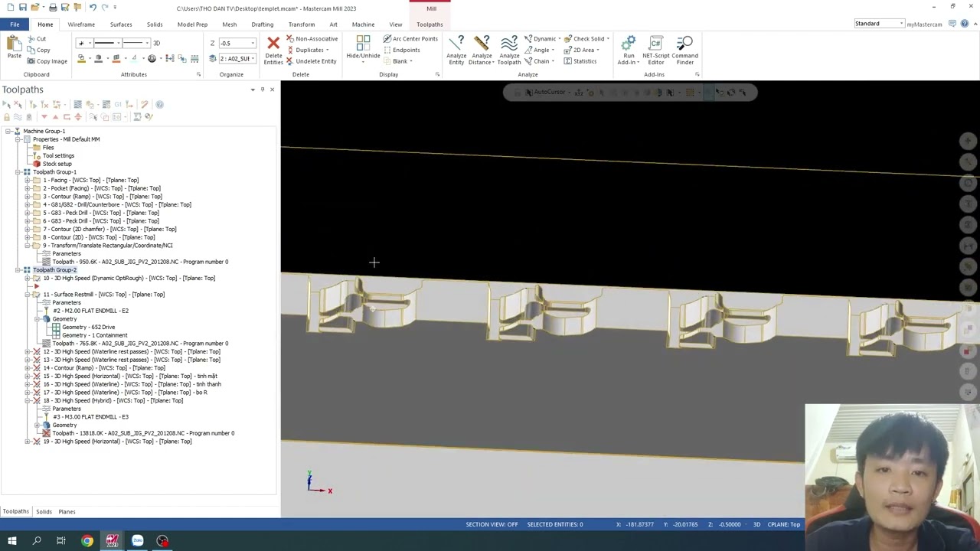Toggle operation 19 Horizontal folder icon
The image size is (980, 551).
(x=36, y=442)
